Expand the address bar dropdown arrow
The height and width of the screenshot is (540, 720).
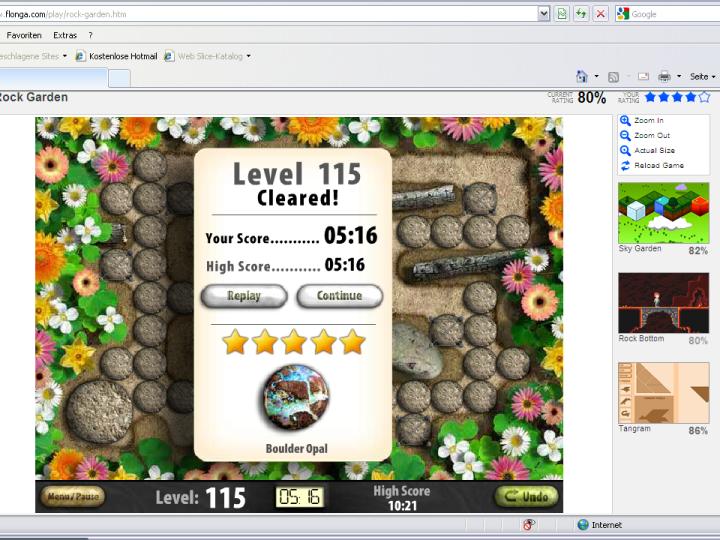point(544,13)
